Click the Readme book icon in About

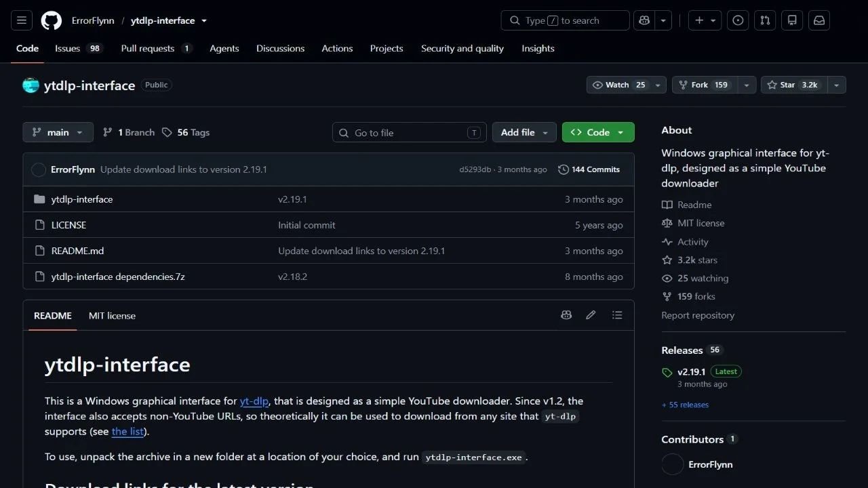pos(667,205)
